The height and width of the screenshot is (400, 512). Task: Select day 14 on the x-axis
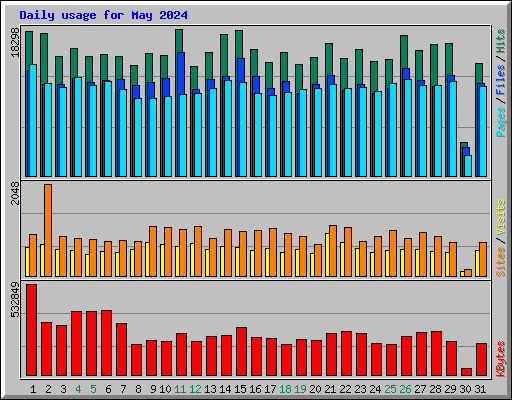pyautogui.click(x=225, y=389)
